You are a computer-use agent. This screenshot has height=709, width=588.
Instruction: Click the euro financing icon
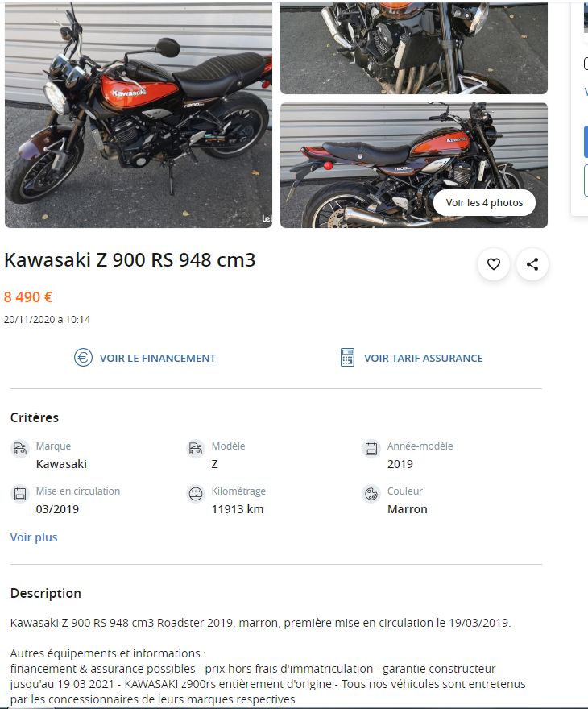83,358
